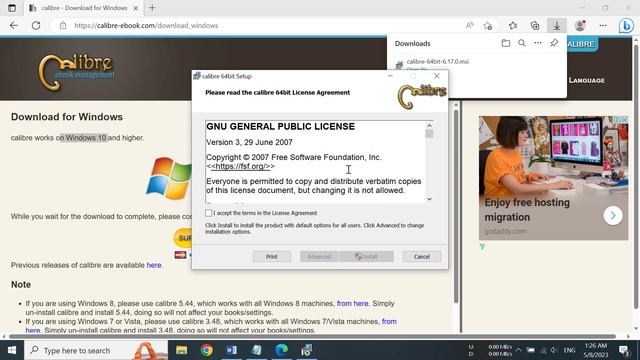640x360 pixels.
Task: Open the Windows Start menu
Action: tap(12, 350)
